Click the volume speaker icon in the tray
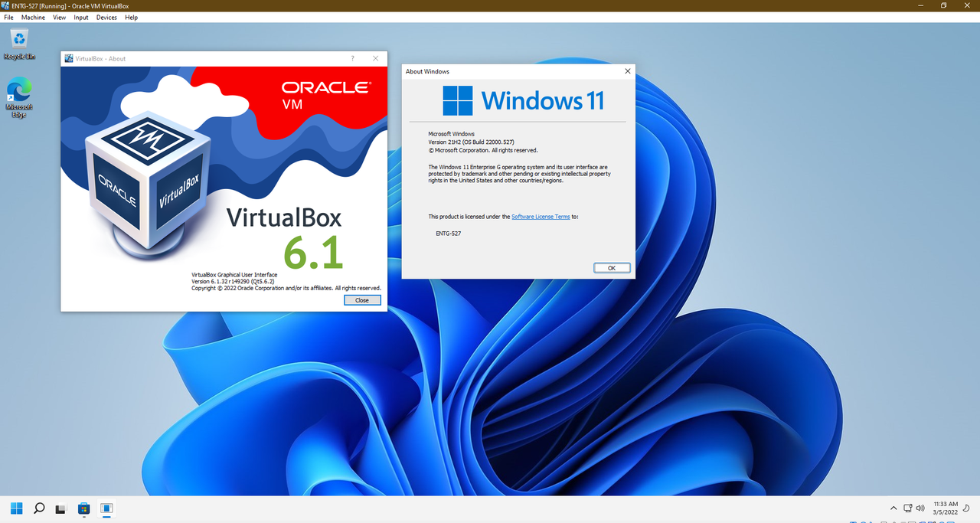Image resolution: width=980 pixels, height=523 pixels. coord(919,508)
